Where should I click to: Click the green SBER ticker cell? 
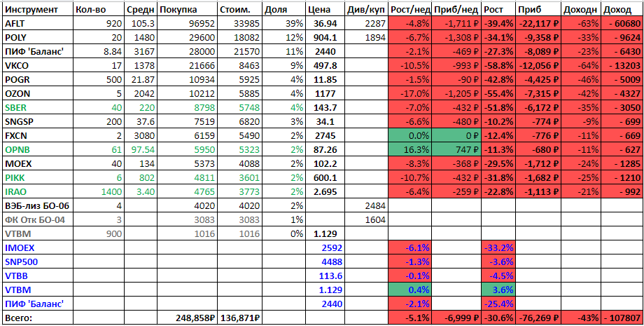[x=37, y=108]
